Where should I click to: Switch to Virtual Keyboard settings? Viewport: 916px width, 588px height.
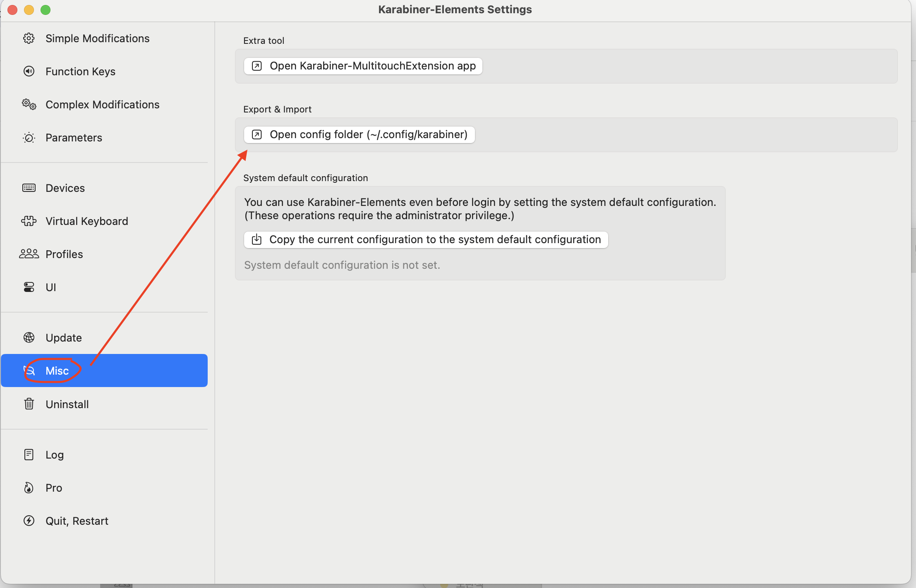pyautogui.click(x=104, y=221)
